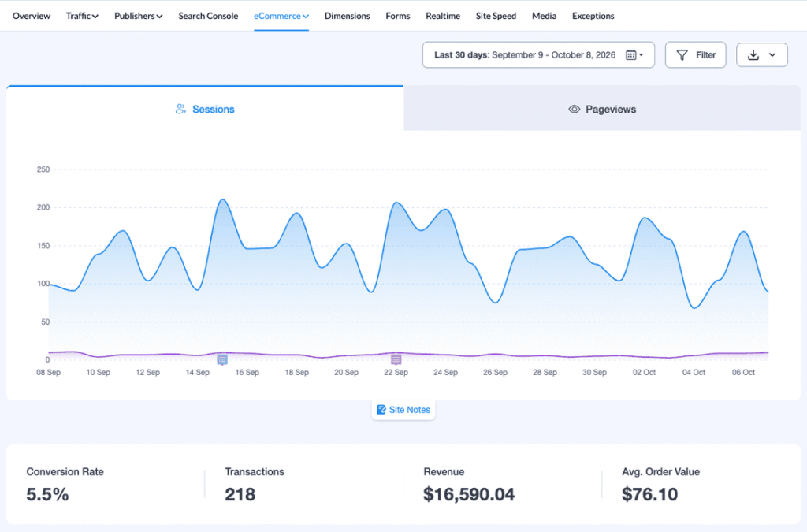Expand the Publishers menu
The image size is (807, 532).
point(139,16)
